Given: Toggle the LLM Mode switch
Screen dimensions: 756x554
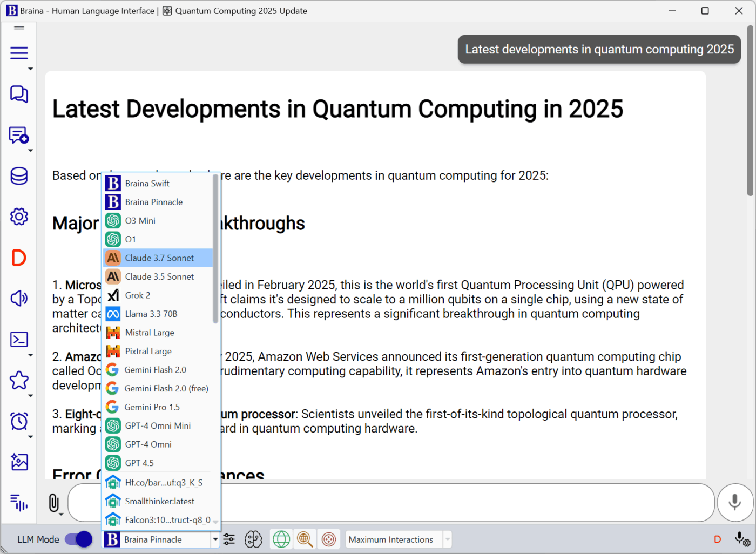Looking at the screenshot, I should [78, 539].
